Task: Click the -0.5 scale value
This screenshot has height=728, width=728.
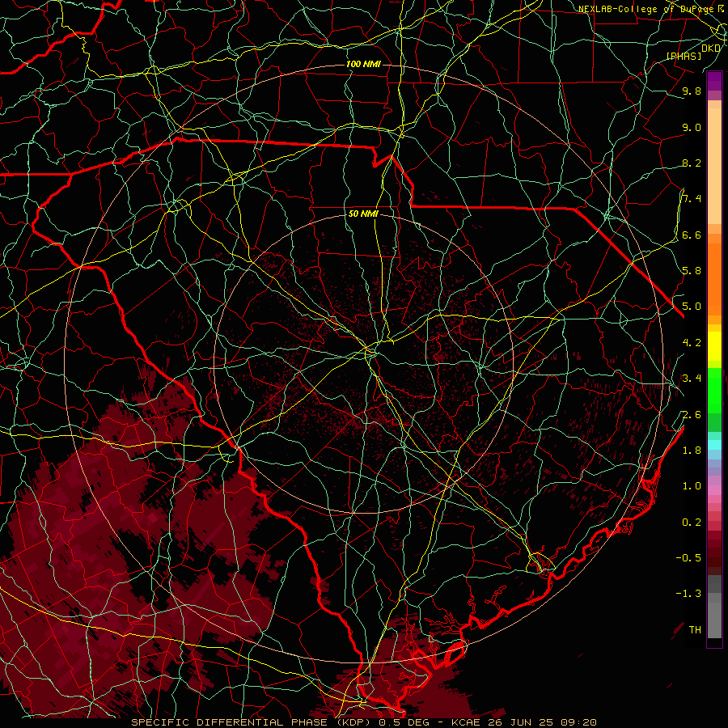Action: (688, 557)
